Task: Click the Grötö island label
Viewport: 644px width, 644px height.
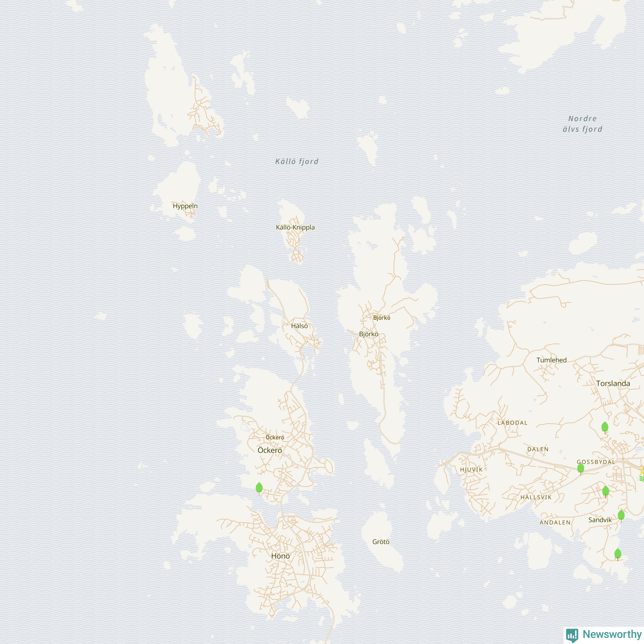Action: click(x=381, y=542)
